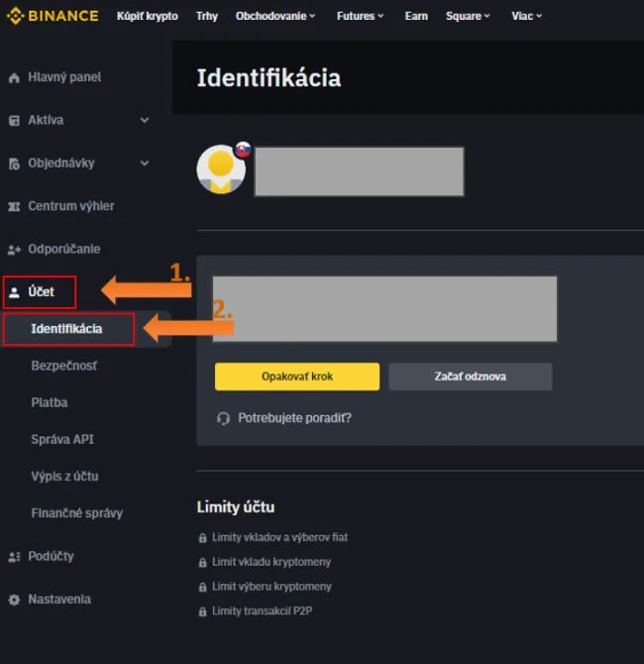Image resolution: width=644 pixels, height=664 pixels.
Task: Open the Obchodovanie dropdown menu
Action: (275, 16)
